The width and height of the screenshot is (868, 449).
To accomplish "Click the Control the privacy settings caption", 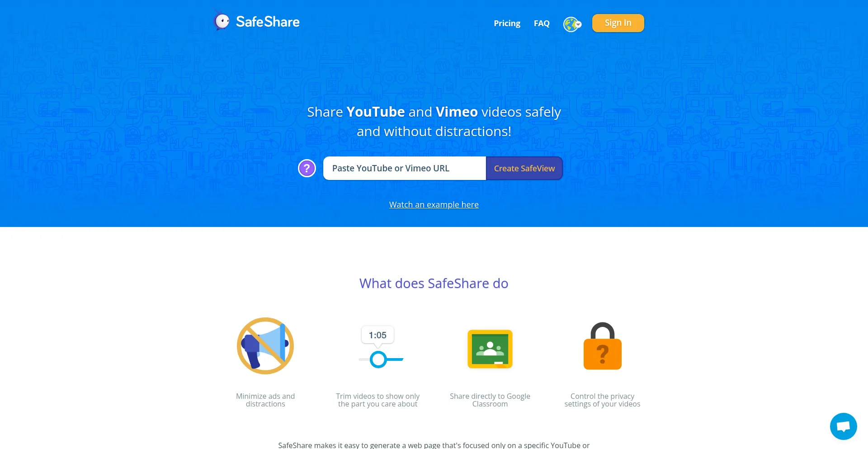I will coord(603,400).
